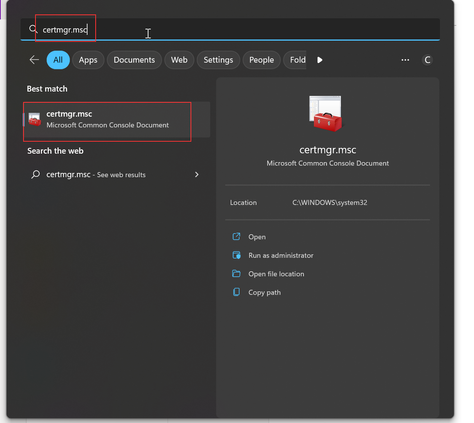The width and height of the screenshot is (474, 423).
Task: Click the Open file location folder icon
Action: (236, 274)
